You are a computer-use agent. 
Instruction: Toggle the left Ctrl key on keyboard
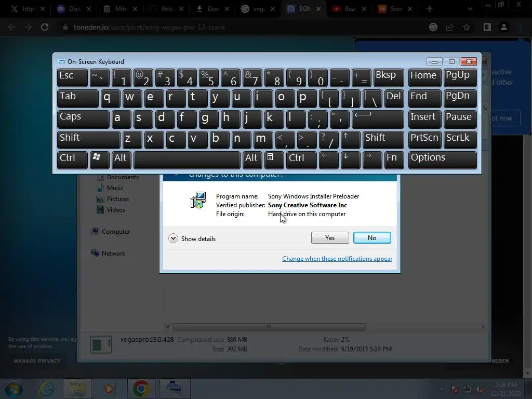click(72, 160)
